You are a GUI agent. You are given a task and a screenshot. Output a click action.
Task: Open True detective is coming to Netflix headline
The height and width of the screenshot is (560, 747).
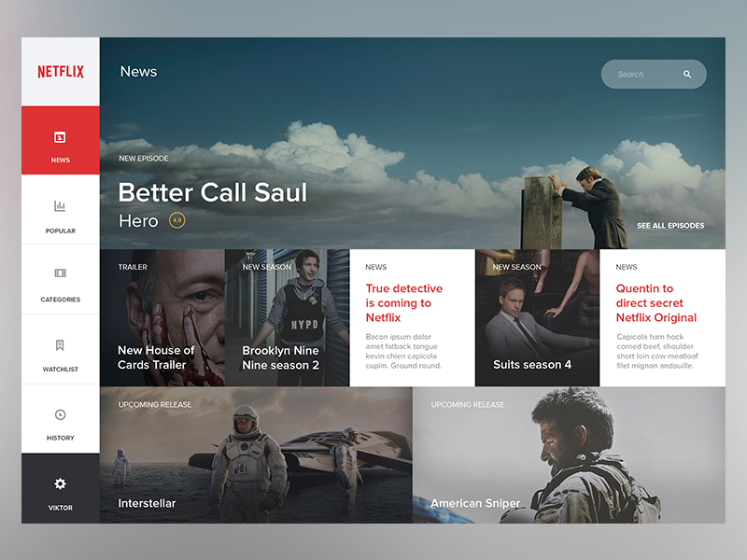404,302
